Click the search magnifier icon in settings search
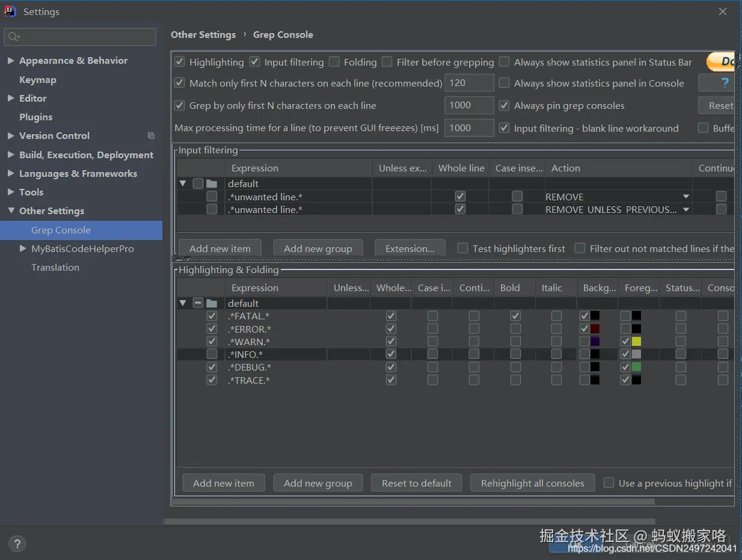The image size is (742, 560). pos(13,37)
